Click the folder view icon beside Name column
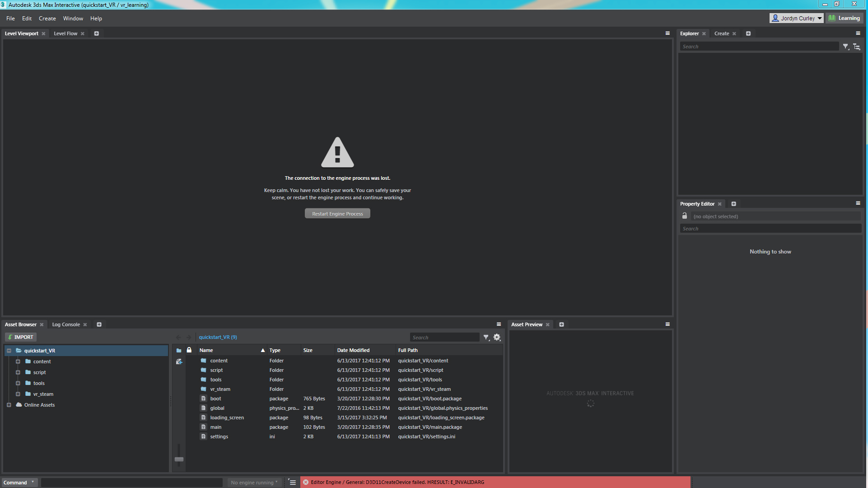The width and height of the screenshot is (868, 488). pyautogui.click(x=179, y=351)
